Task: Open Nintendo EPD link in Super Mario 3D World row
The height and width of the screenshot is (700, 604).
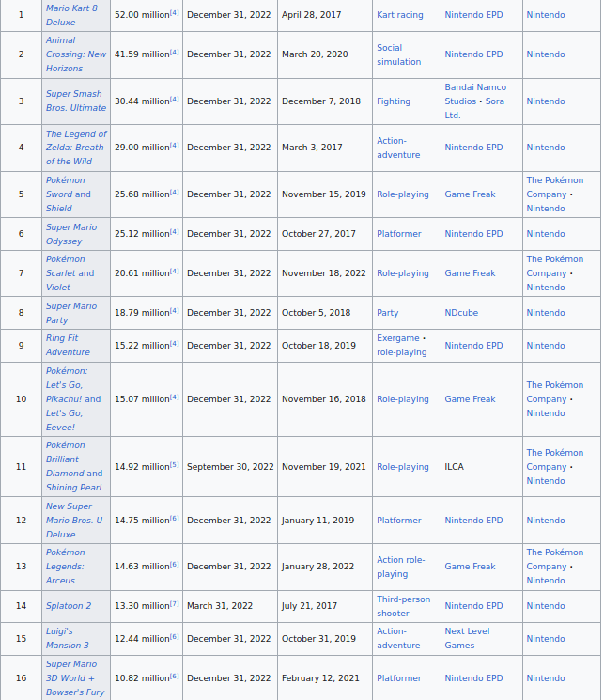Action: point(473,678)
